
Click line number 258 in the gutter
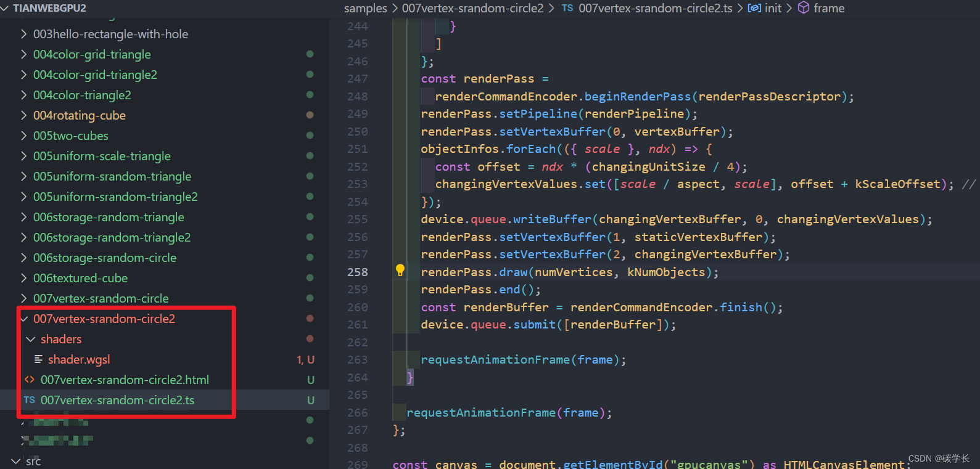click(358, 272)
